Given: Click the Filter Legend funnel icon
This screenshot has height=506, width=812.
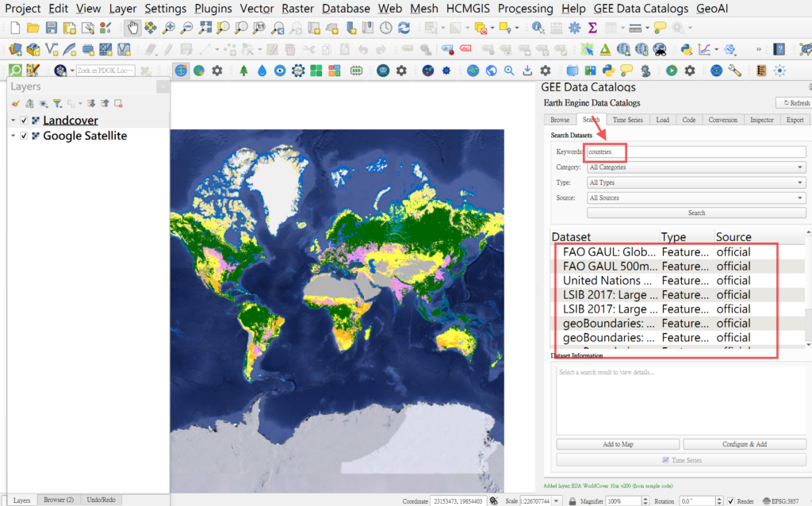Looking at the screenshot, I should 57,103.
